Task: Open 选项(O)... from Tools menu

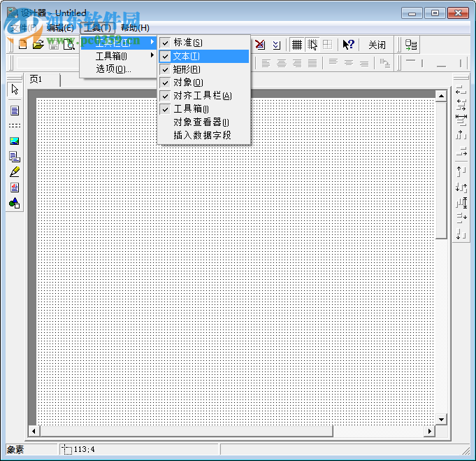Action: point(119,69)
